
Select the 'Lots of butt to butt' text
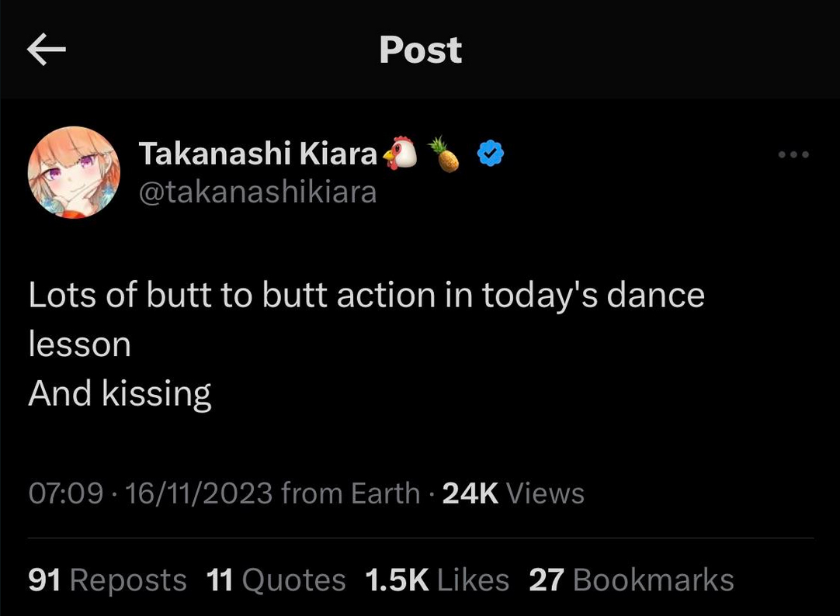[178, 295]
